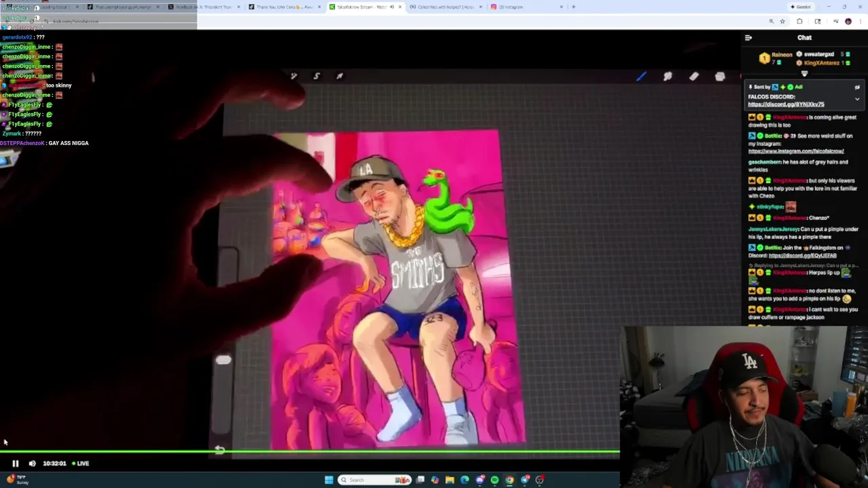This screenshot has width=868, height=488.
Task: Adjust the brush size slider handle
Action: point(223,361)
